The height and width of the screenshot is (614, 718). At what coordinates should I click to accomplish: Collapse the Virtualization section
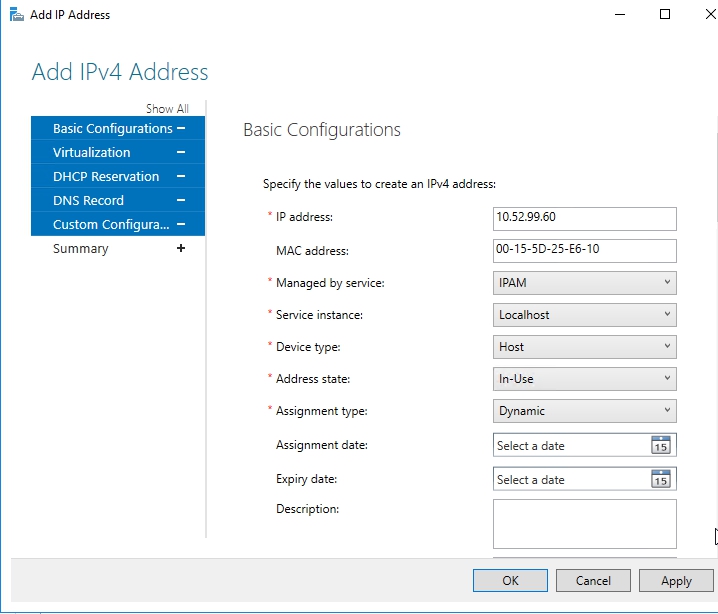point(181,152)
